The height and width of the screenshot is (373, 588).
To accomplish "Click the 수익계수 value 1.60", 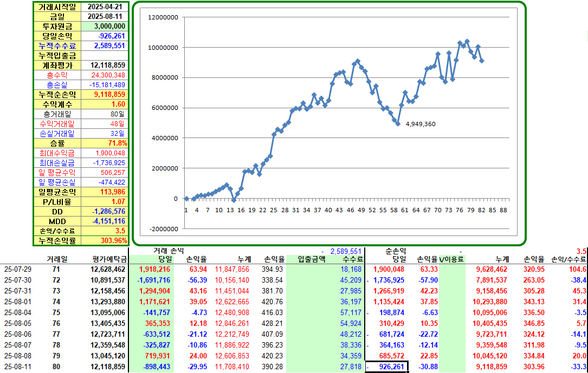I will pyautogui.click(x=105, y=104).
